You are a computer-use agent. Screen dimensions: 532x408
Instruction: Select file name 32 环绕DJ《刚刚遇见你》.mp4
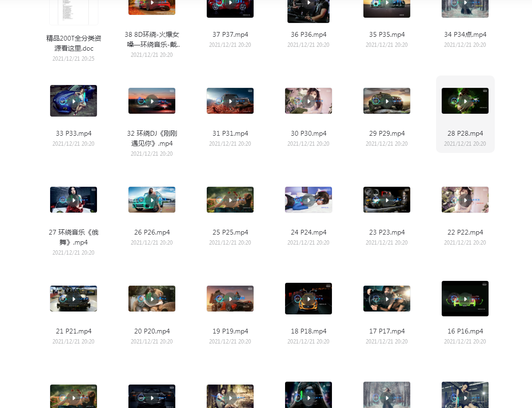(x=152, y=138)
